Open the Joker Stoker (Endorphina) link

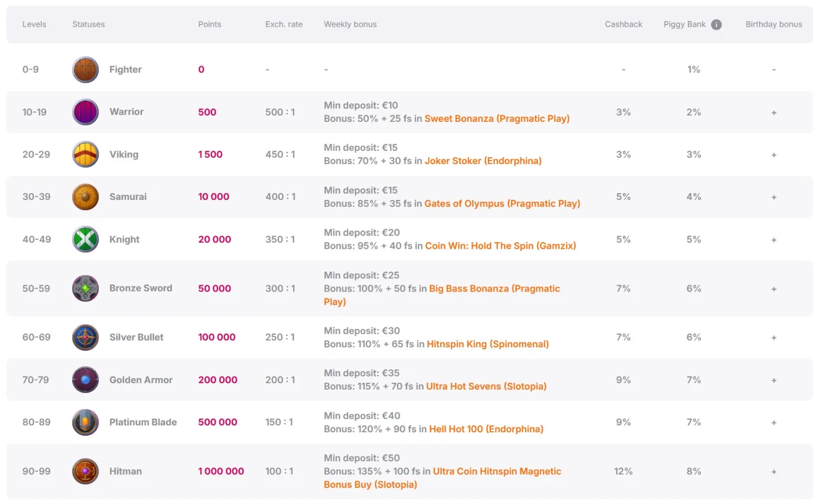[x=483, y=161]
